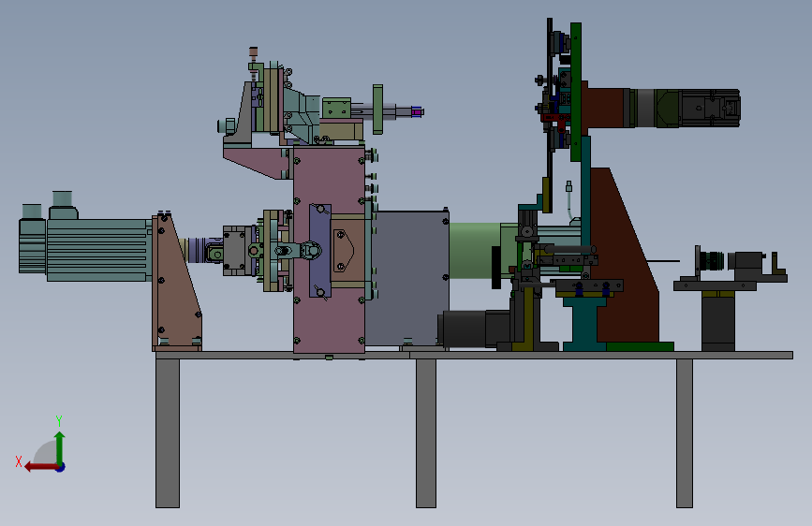Select the green base plate under brown support
Image resolution: width=812 pixels, height=526 pixels.
pyautogui.click(x=640, y=346)
